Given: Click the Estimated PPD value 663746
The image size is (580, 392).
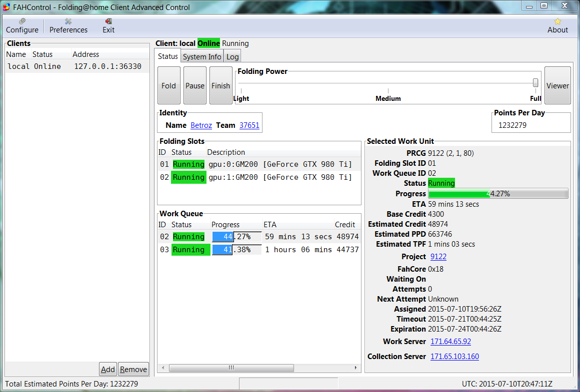Looking at the screenshot, I should 440,234.
